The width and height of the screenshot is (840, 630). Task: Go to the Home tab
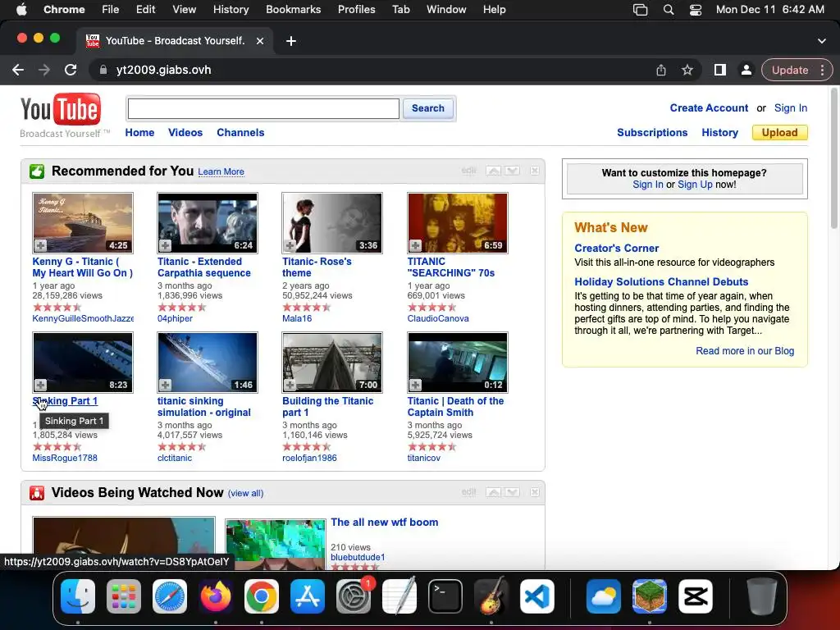(139, 132)
